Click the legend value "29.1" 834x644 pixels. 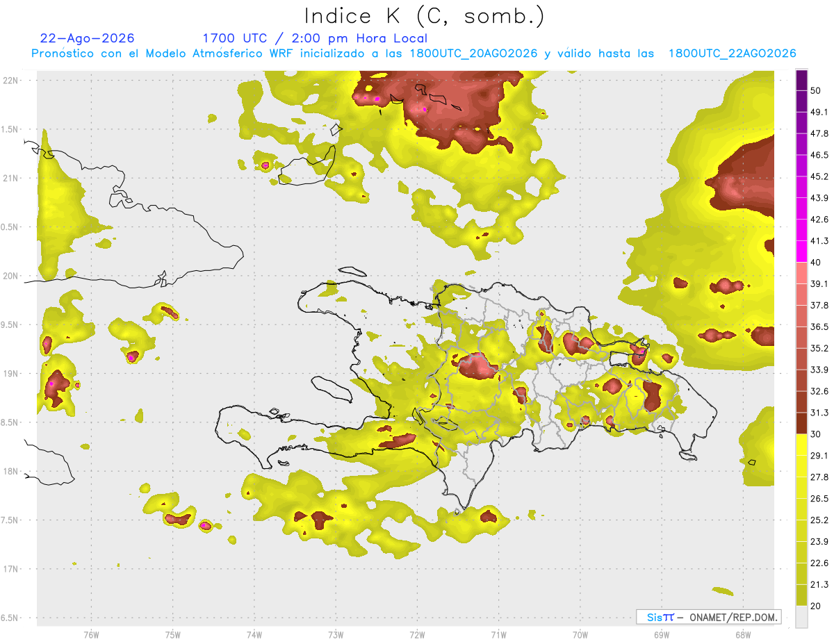[x=819, y=456]
